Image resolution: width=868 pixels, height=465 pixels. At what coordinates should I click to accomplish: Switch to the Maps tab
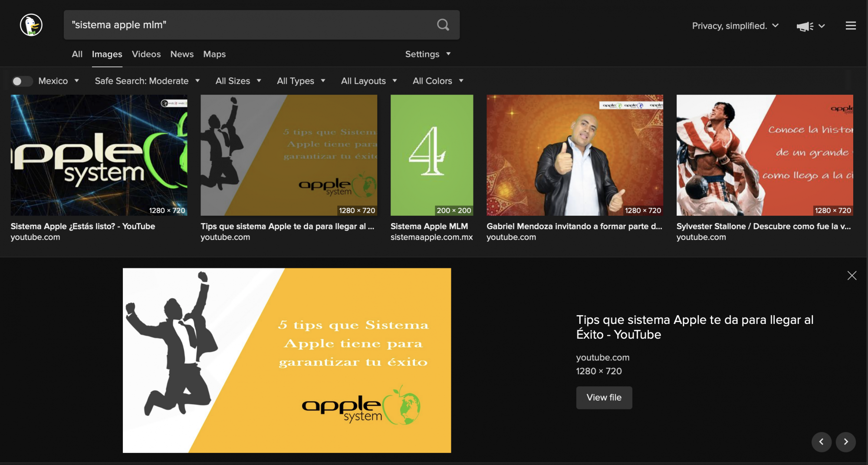[x=214, y=54]
